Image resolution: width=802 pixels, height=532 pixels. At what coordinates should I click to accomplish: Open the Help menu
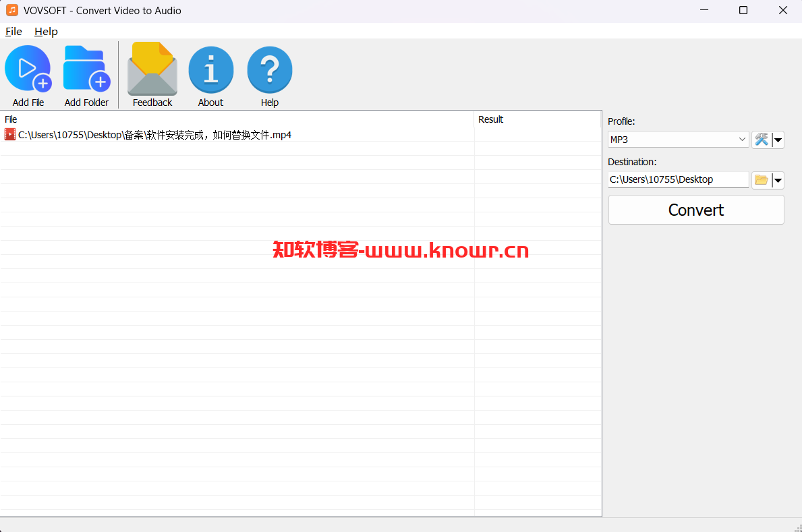tap(46, 31)
